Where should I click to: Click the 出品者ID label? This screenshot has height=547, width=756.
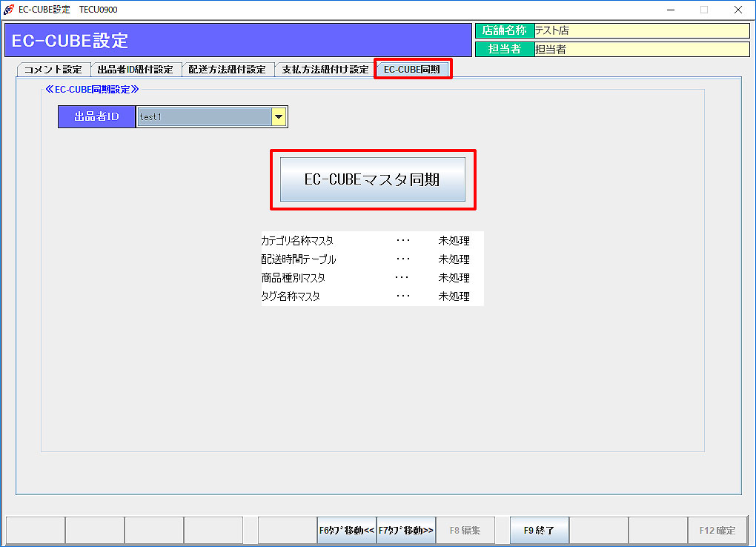pyautogui.click(x=96, y=116)
